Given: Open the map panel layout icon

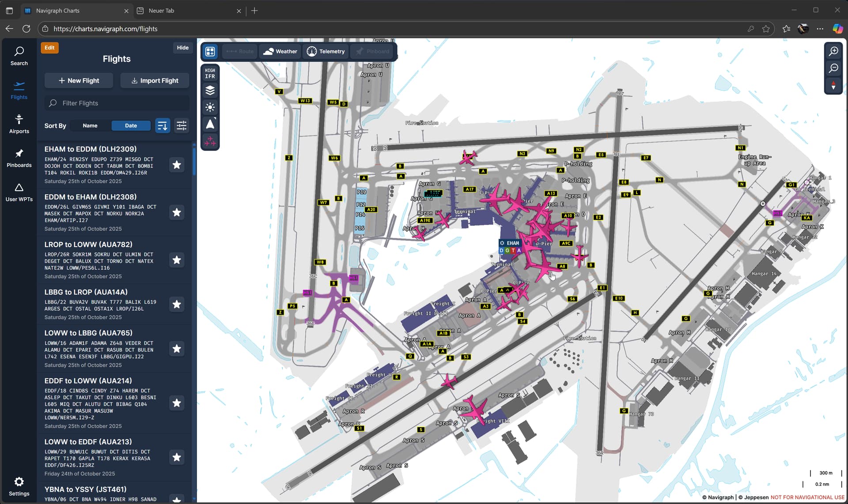Looking at the screenshot, I should coord(210,52).
